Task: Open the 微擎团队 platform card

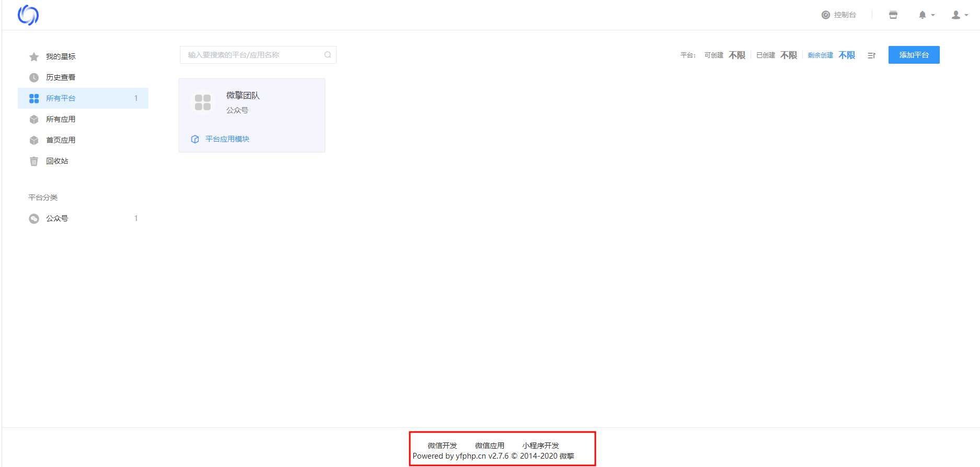Action: click(252, 115)
